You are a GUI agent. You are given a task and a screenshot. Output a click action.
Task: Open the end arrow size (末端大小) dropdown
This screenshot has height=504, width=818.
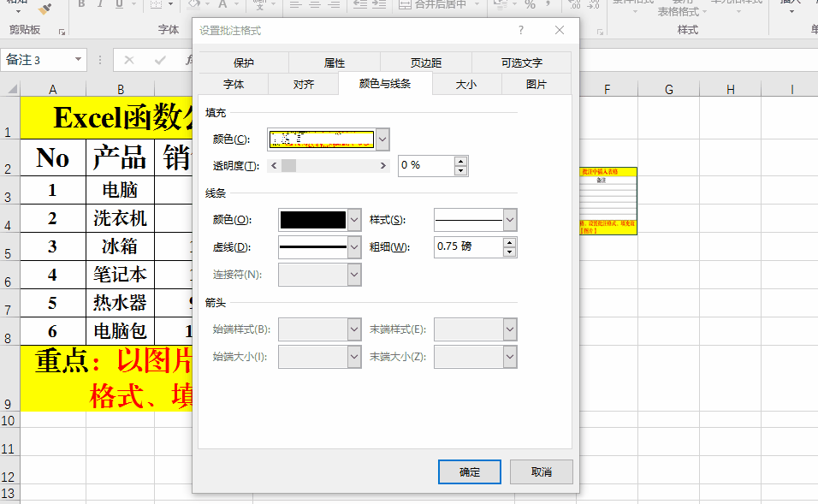[x=510, y=357]
